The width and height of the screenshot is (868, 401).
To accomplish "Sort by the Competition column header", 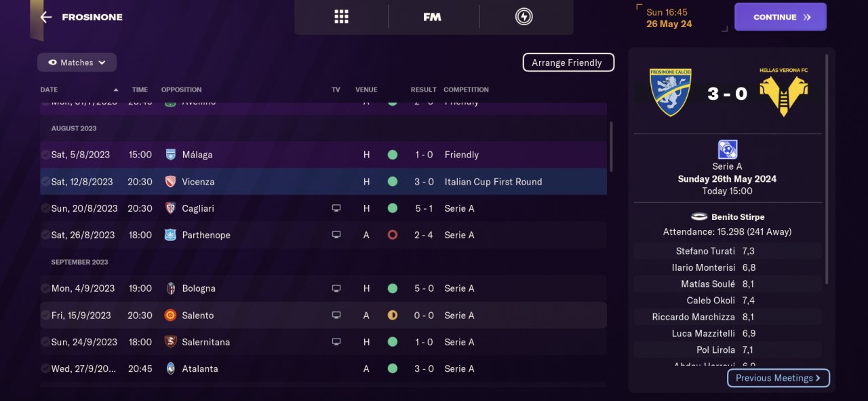I will coord(466,90).
